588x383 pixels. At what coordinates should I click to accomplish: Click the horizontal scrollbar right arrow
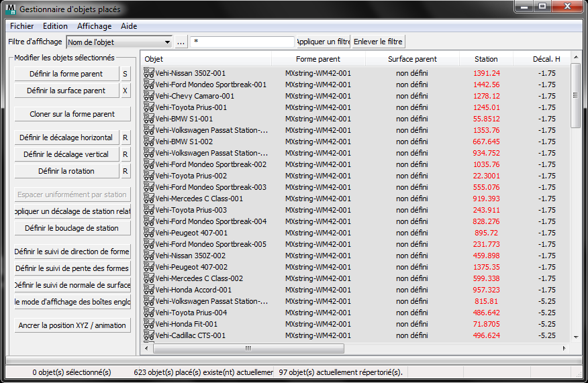coord(565,348)
